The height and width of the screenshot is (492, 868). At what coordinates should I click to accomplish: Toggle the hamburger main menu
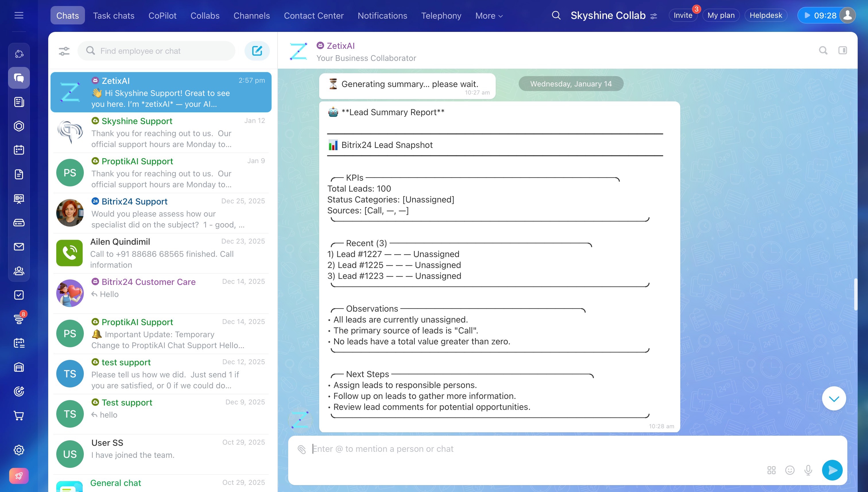[x=19, y=15]
